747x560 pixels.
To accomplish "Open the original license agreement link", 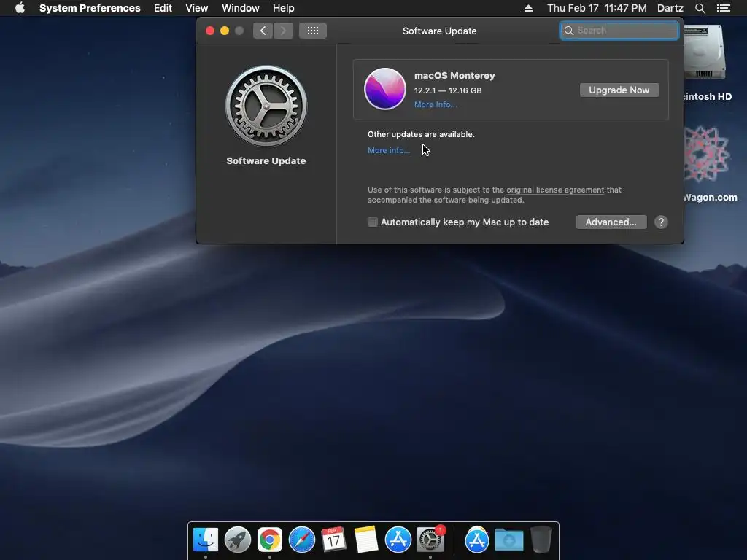I will tap(555, 190).
